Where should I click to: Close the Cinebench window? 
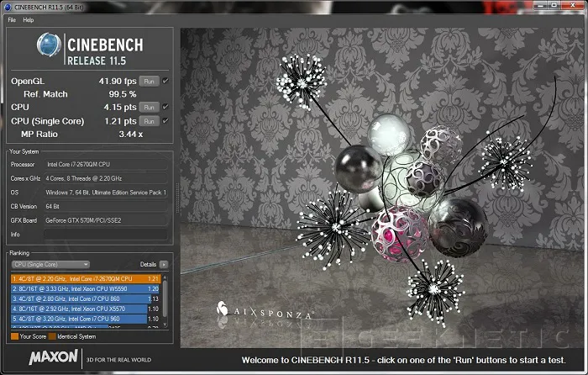pyautogui.click(x=573, y=5)
